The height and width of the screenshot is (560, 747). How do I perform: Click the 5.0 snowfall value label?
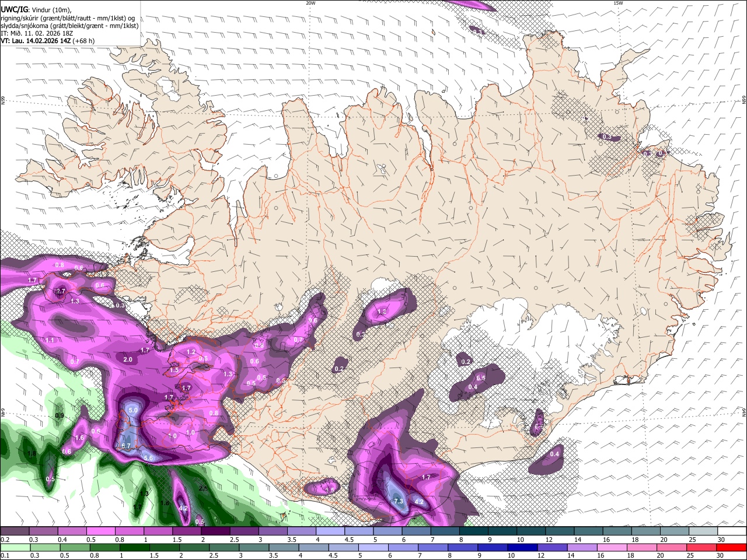pyautogui.click(x=132, y=411)
